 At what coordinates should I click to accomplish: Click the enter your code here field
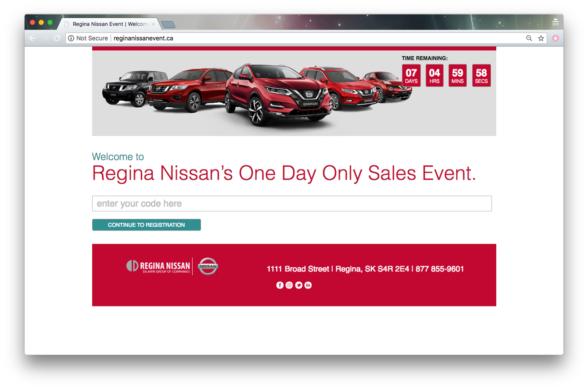tap(292, 204)
